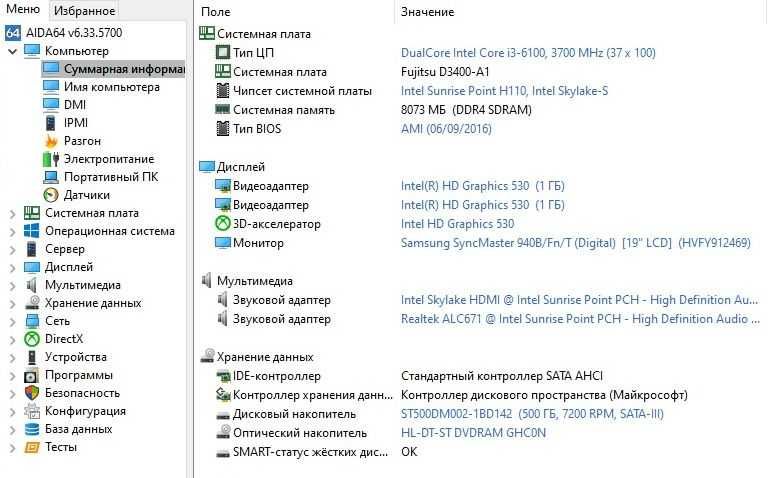Click the Операционная система Windows icon
This screenshot has height=478, width=782.
tap(32, 231)
